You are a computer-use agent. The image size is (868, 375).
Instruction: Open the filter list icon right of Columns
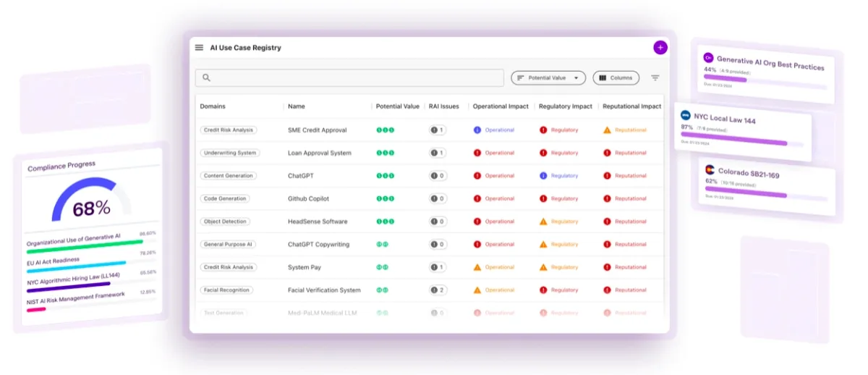655,78
